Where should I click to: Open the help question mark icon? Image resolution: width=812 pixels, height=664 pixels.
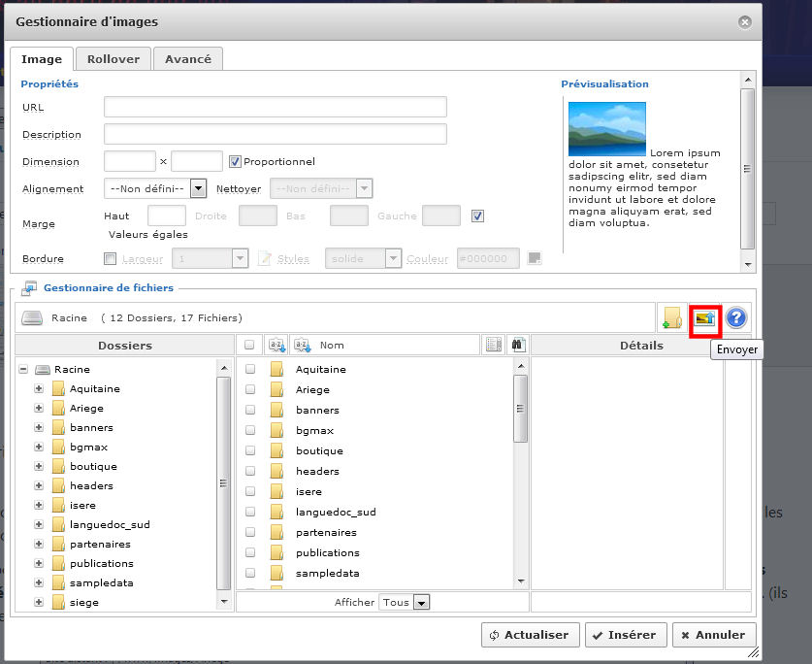(736, 318)
